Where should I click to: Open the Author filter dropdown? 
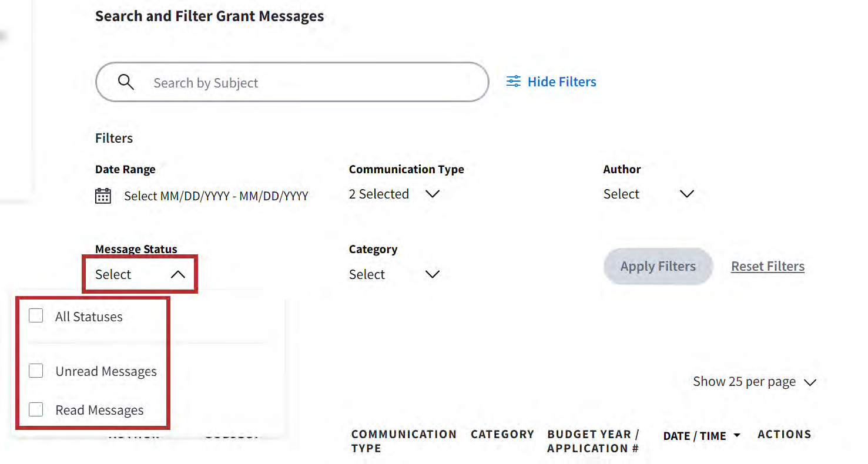(x=648, y=194)
